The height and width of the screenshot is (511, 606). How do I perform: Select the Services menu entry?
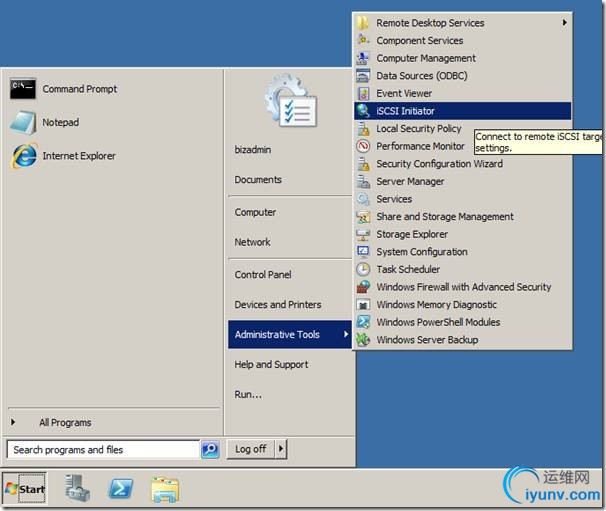point(463,199)
